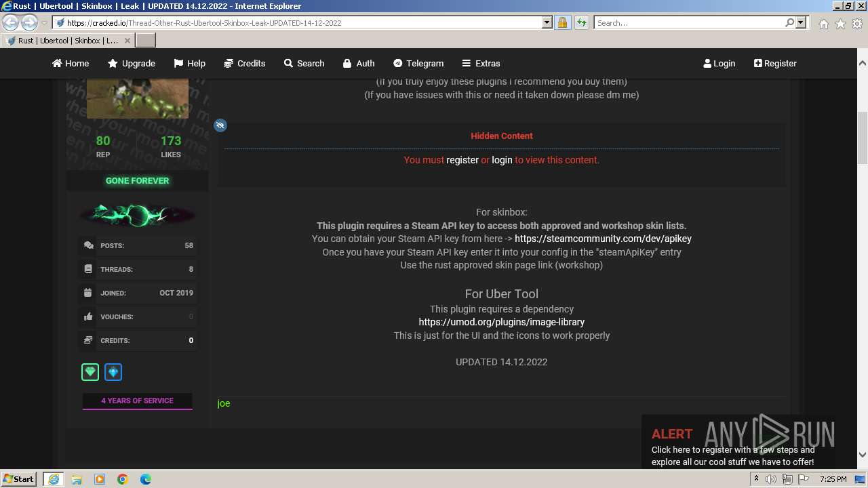Click the 7:25 PM taskbar clock
This screenshot has height=488, width=868.
coord(833,479)
